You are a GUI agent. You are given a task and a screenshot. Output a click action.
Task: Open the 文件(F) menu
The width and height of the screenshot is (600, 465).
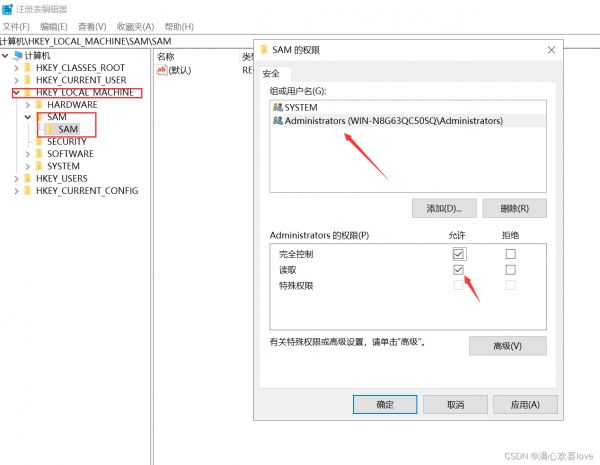point(16,25)
